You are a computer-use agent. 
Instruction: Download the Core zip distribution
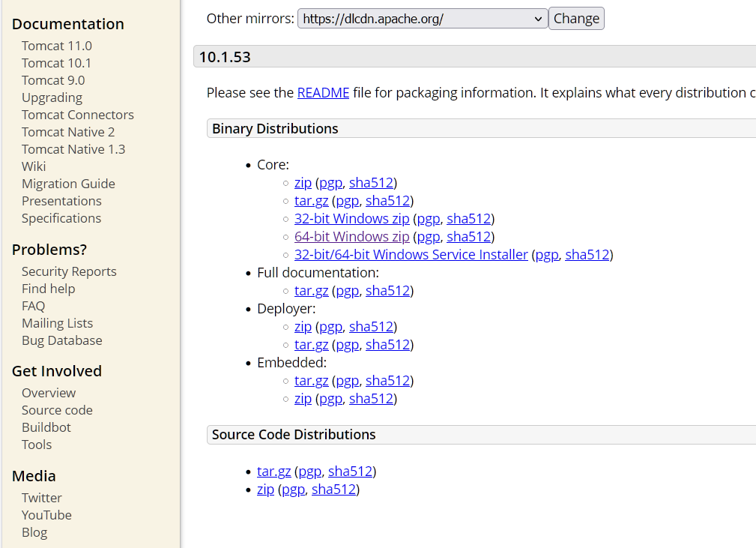coord(303,183)
